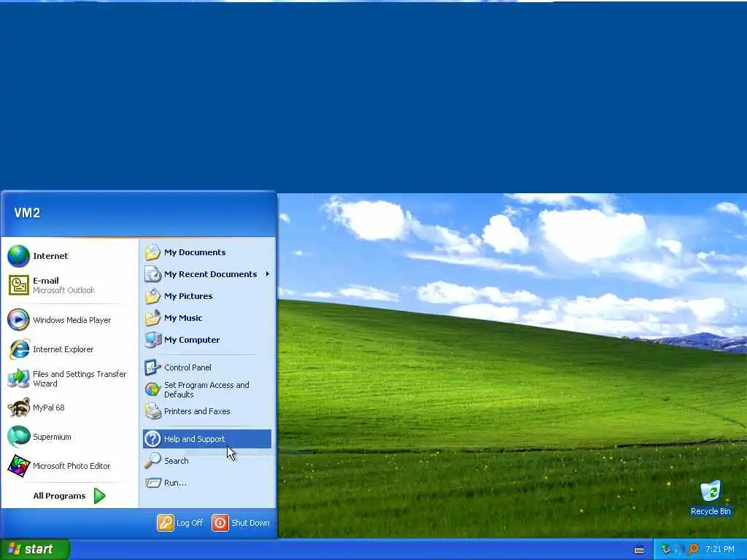Image resolution: width=747 pixels, height=560 pixels.
Task: Click the keyboard icon on the taskbar
Action: tap(639, 550)
